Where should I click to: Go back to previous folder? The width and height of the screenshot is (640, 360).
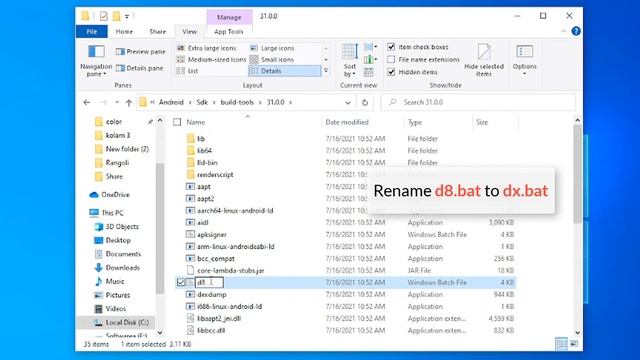pyautogui.click(x=87, y=102)
